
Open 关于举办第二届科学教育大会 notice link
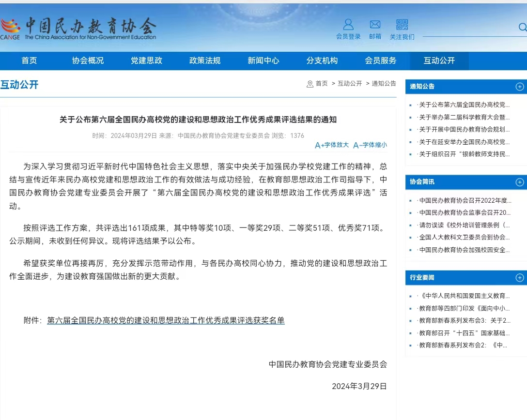click(x=464, y=117)
